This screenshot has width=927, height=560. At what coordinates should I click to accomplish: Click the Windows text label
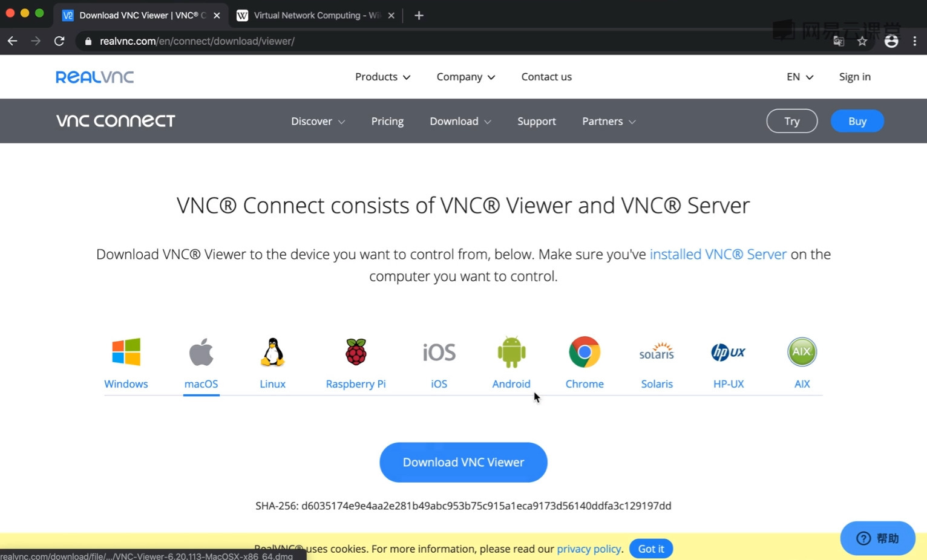point(126,384)
